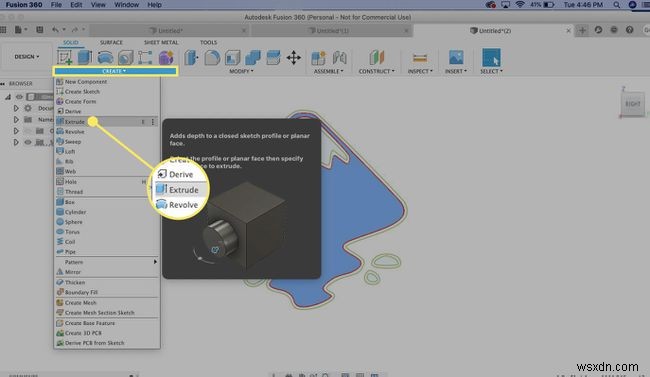Click the Insert image icon
This screenshot has height=377, width=650.
(456, 58)
